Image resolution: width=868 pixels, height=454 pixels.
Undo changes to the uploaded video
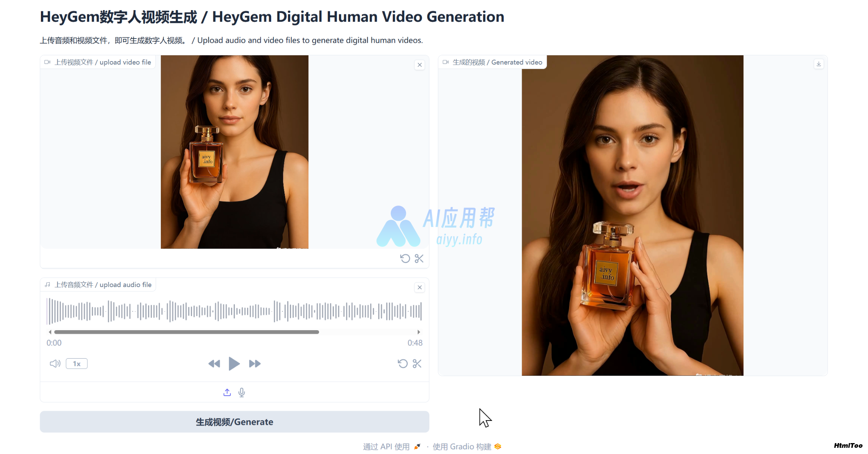(405, 259)
